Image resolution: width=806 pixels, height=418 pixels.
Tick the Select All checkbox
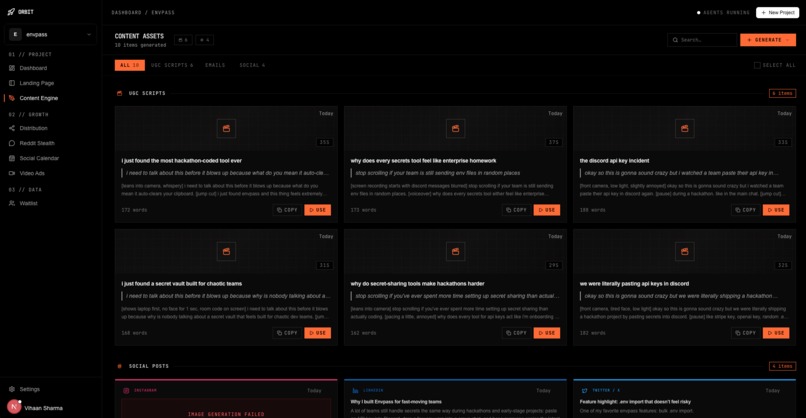click(x=757, y=65)
